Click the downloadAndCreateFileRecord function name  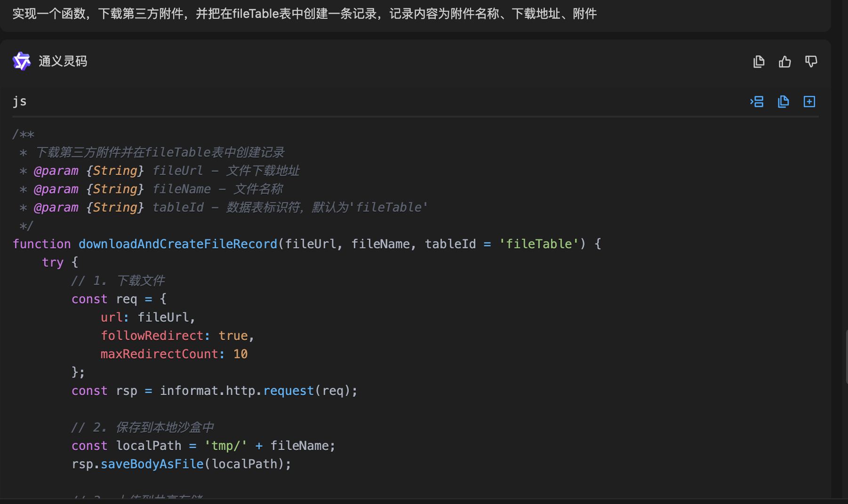click(177, 244)
